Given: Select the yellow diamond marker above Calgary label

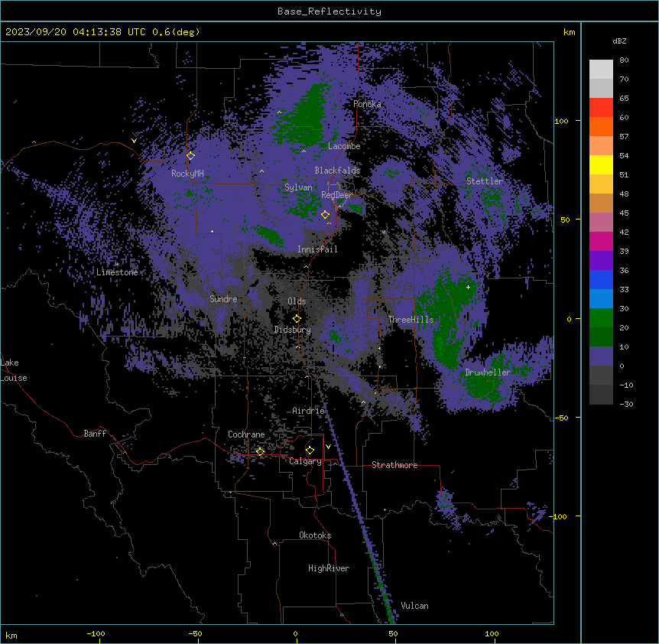Looking at the screenshot, I should coord(310,450).
